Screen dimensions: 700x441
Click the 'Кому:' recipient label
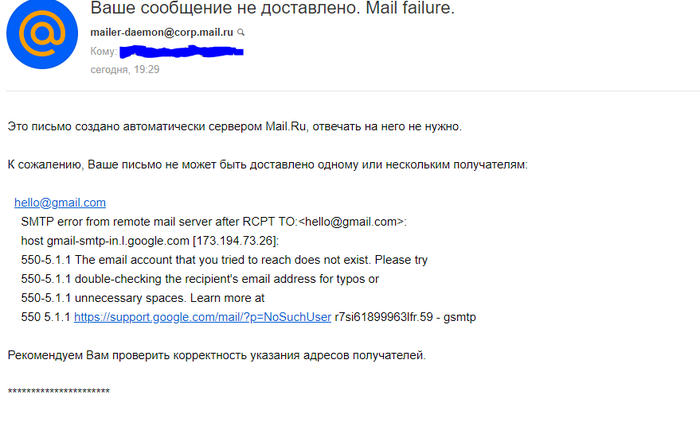coord(103,51)
